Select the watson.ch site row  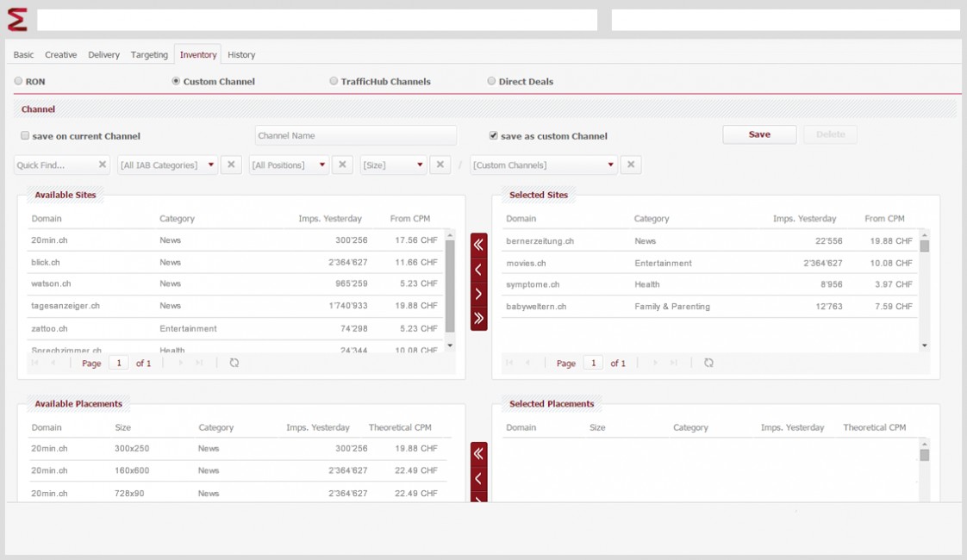pyautogui.click(x=235, y=283)
